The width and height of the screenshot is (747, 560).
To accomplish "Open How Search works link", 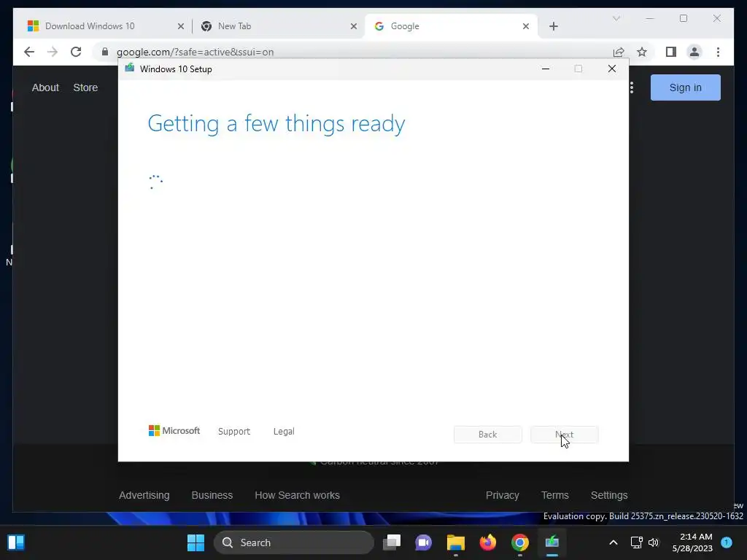I will point(297,495).
